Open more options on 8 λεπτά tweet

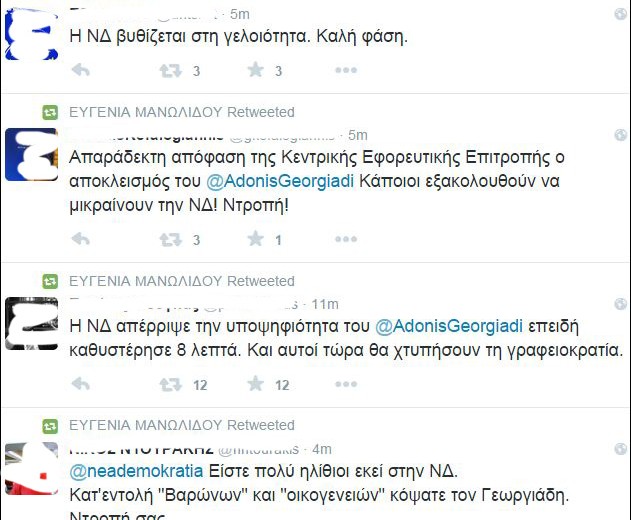(345, 384)
